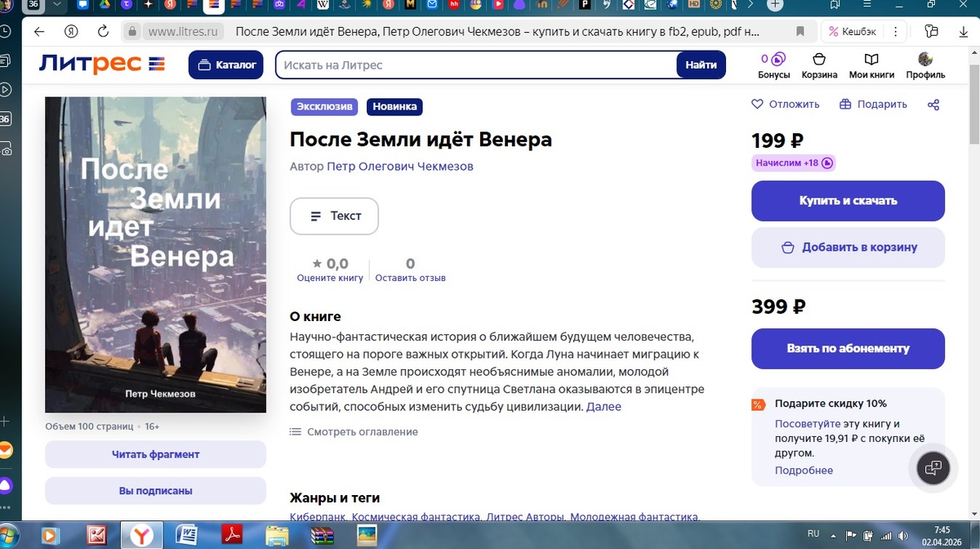Click Добавить в корзину button
This screenshot has width=980, height=549.
point(848,247)
